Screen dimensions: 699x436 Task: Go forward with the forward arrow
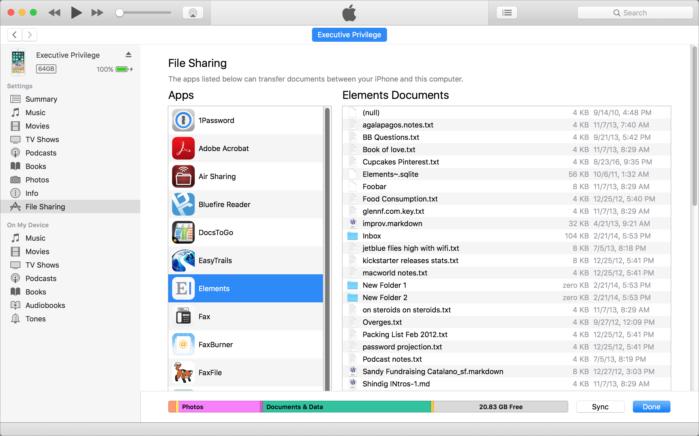pos(29,34)
